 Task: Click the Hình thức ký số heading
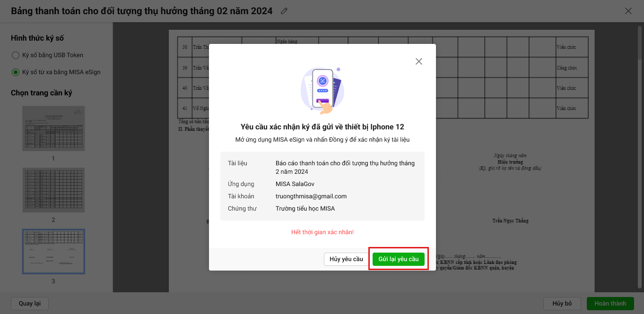37,38
